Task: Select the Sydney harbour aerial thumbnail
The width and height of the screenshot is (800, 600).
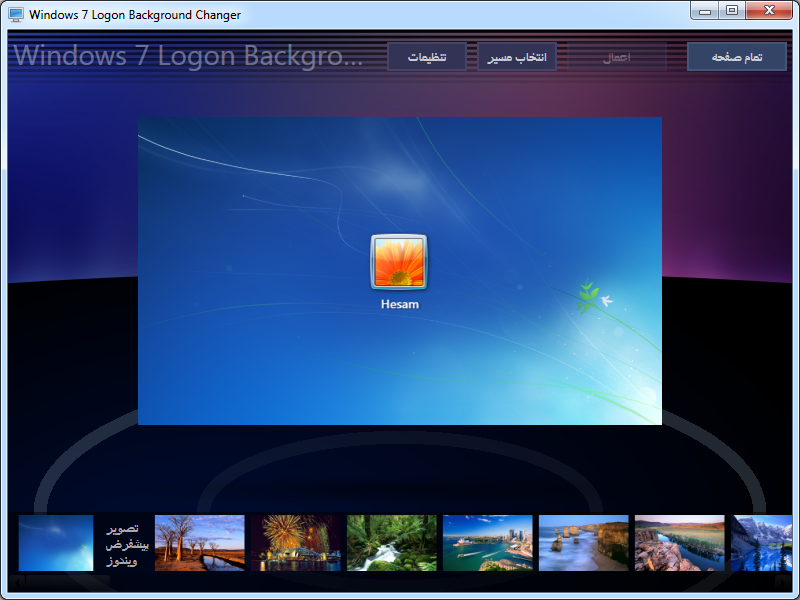Action: [487, 543]
